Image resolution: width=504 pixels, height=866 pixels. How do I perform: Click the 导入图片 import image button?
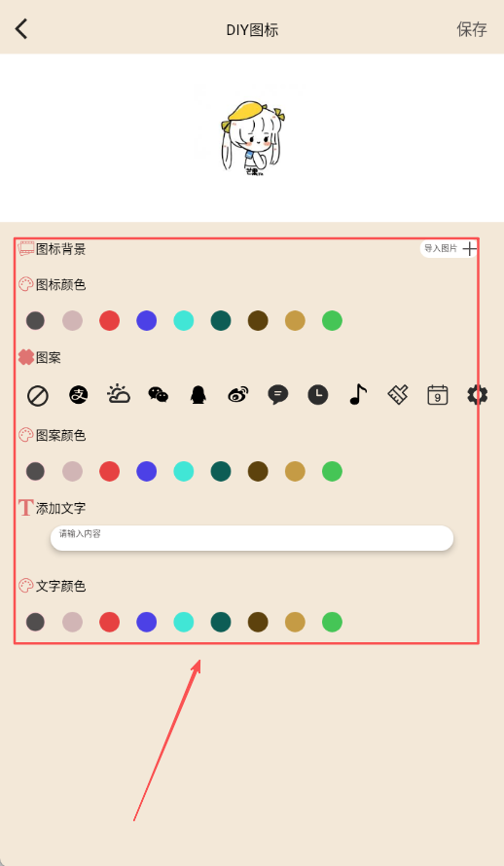[x=449, y=249]
